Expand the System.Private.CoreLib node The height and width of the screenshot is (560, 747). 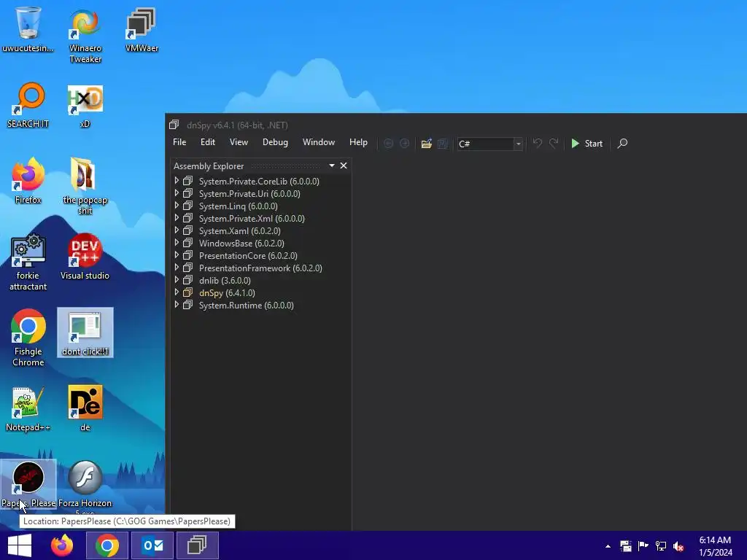(177, 181)
